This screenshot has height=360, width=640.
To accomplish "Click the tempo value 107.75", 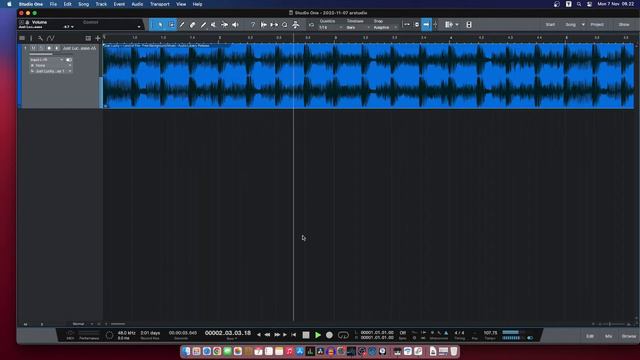I will pyautogui.click(x=490, y=333).
